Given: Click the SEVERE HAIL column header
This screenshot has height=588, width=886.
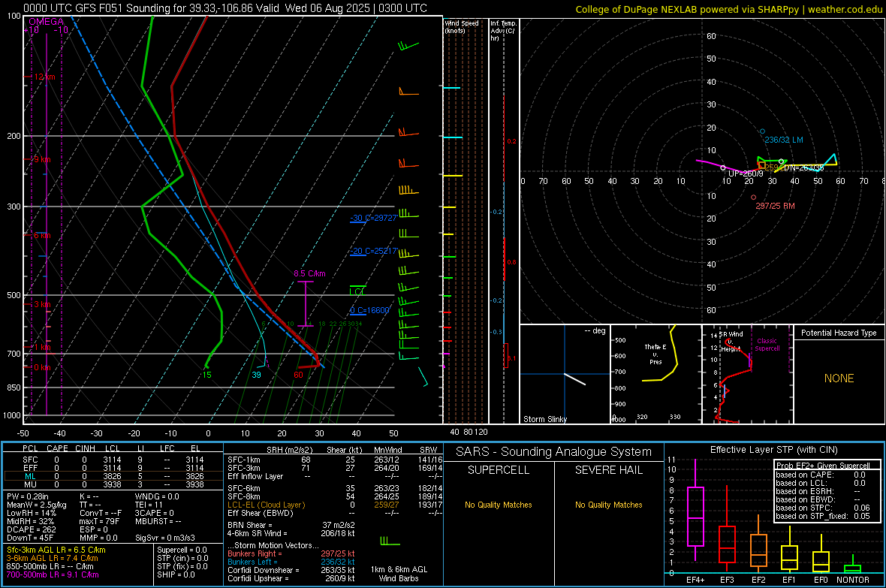Looking at the screenshot, I should click(608, 470).
